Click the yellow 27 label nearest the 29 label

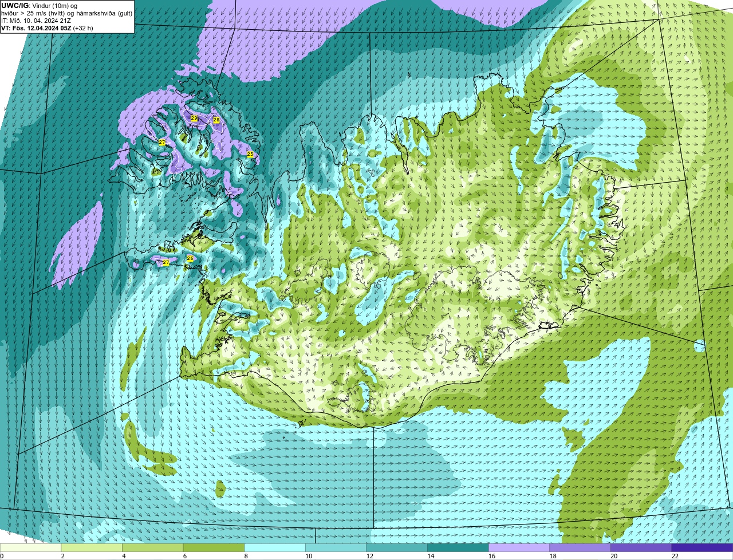162,142
